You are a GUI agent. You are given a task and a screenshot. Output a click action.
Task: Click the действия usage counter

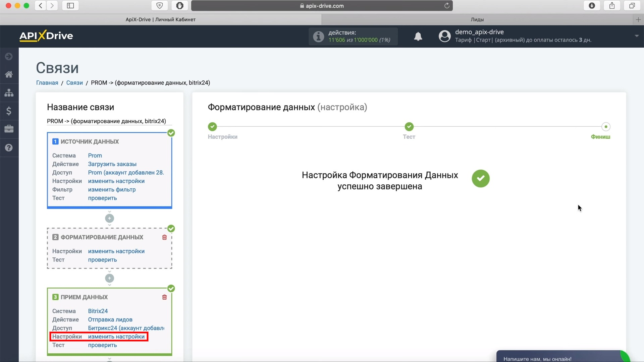tap(353, 36)
